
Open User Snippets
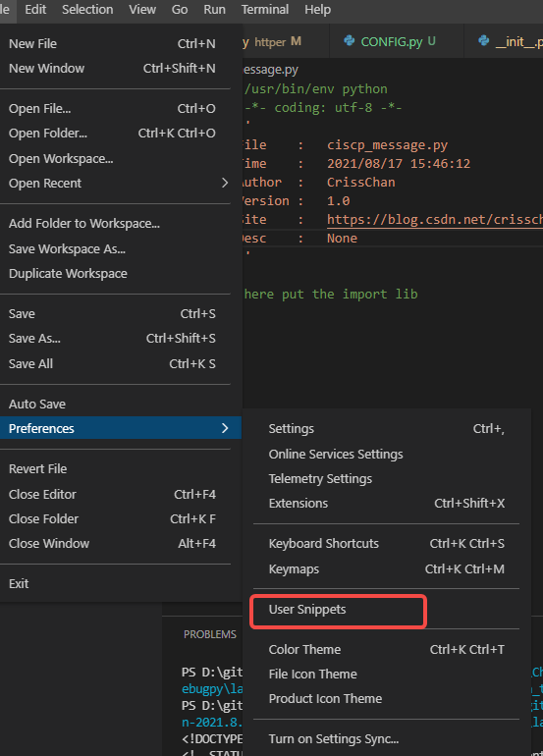(x=386, y=610)
